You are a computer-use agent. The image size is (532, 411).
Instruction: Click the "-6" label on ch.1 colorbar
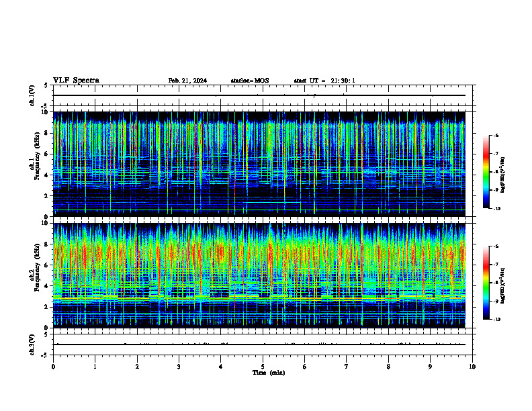[496, 136]
